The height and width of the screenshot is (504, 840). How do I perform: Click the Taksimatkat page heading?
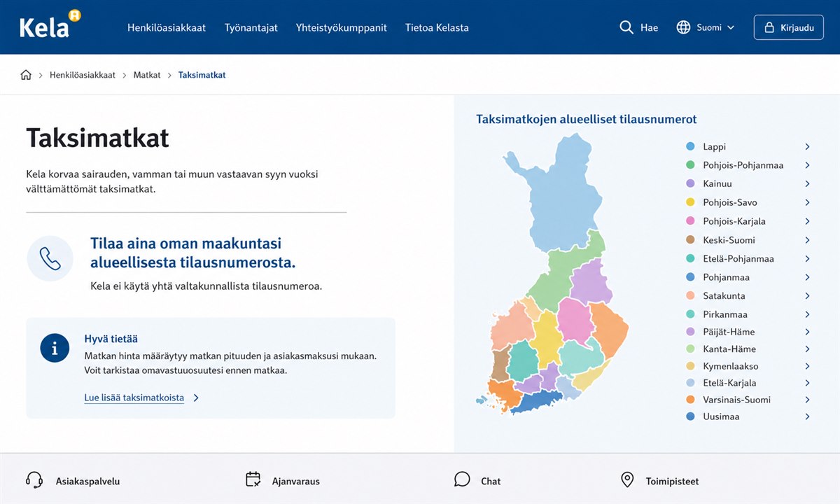(97, 138)
